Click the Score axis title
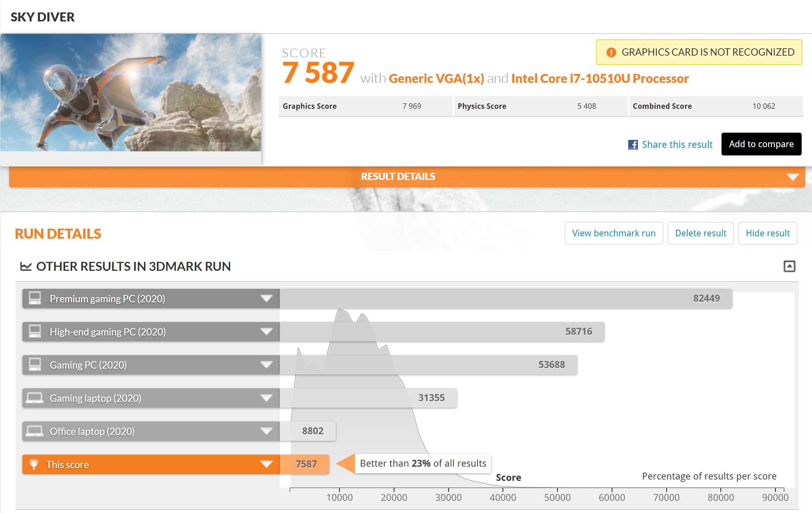The image size is (812, 513). [x=508, y=477]
